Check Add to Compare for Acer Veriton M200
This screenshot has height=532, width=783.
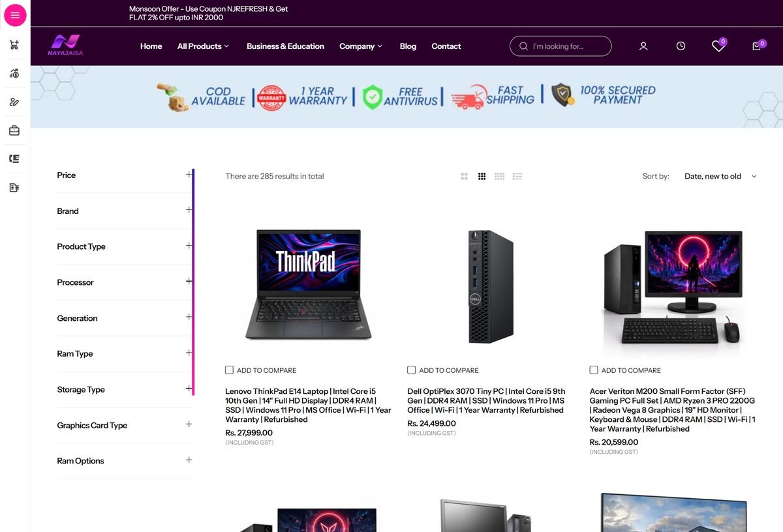[x=594, y=370]
